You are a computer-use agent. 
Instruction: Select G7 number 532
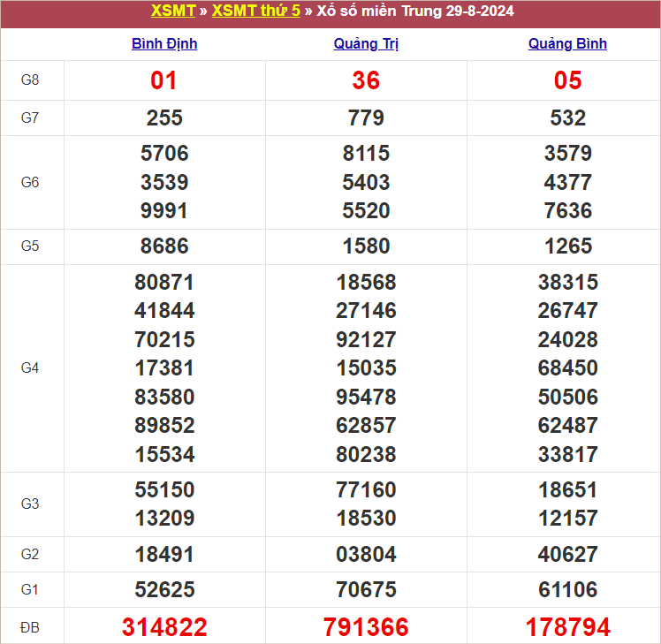(568, 118)
